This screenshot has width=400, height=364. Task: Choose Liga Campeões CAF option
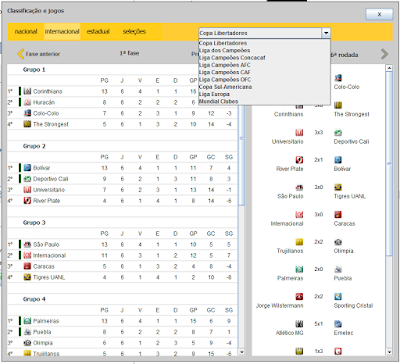click(264, 72)
